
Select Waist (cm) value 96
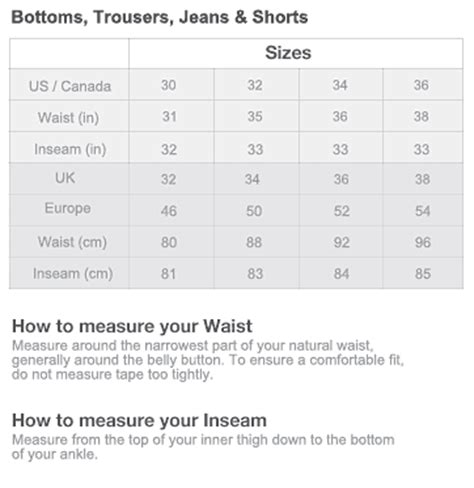[x=423, y=242]
